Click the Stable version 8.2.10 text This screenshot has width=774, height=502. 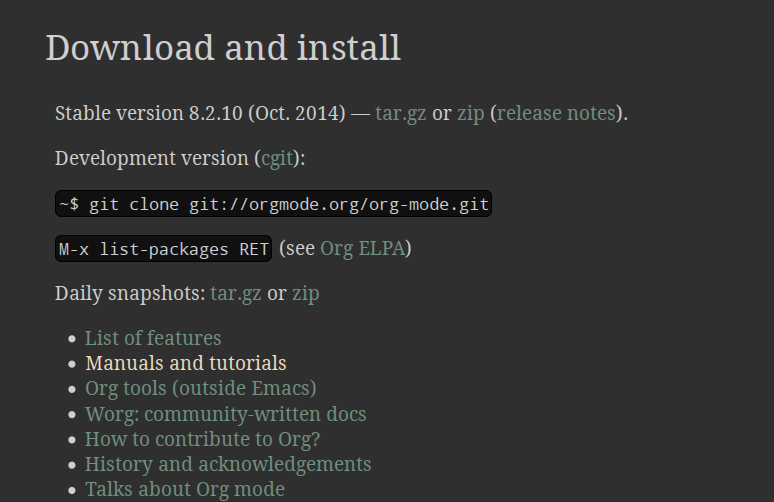tap(150, 113)
